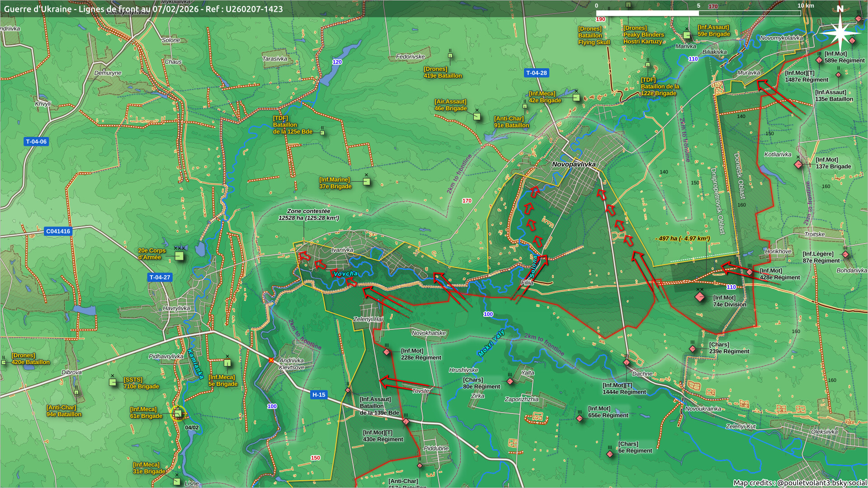
Task: Select the 46e Brigade air assault icon
Action: click(477, 117)
